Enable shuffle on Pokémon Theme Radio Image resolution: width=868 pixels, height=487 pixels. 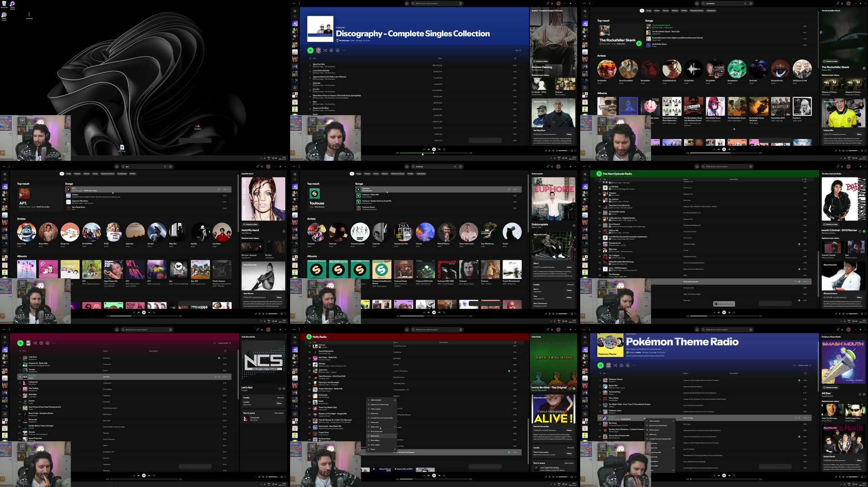click(x=615, y=365)
